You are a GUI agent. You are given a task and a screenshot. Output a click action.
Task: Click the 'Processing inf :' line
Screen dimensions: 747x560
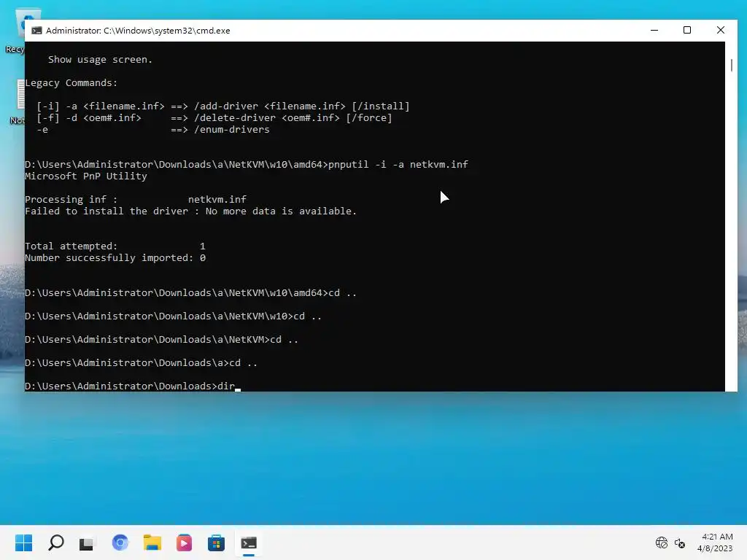[x=136, y=200]
